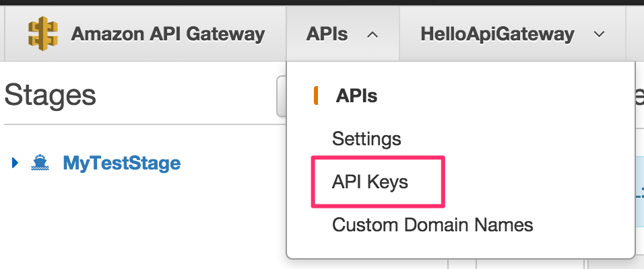Viewport: 644px width, 269px height.
Task: Click the APIs label in the top navigation
Action: point(327,34)
